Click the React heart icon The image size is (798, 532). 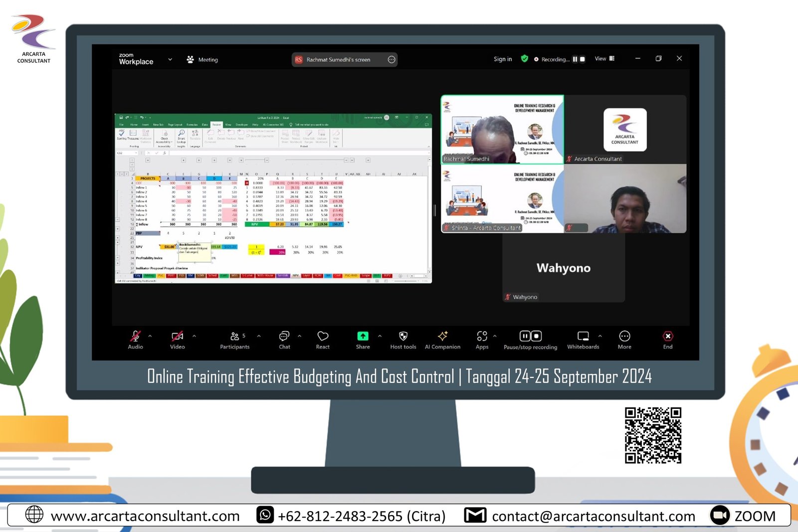coord(323,339)
